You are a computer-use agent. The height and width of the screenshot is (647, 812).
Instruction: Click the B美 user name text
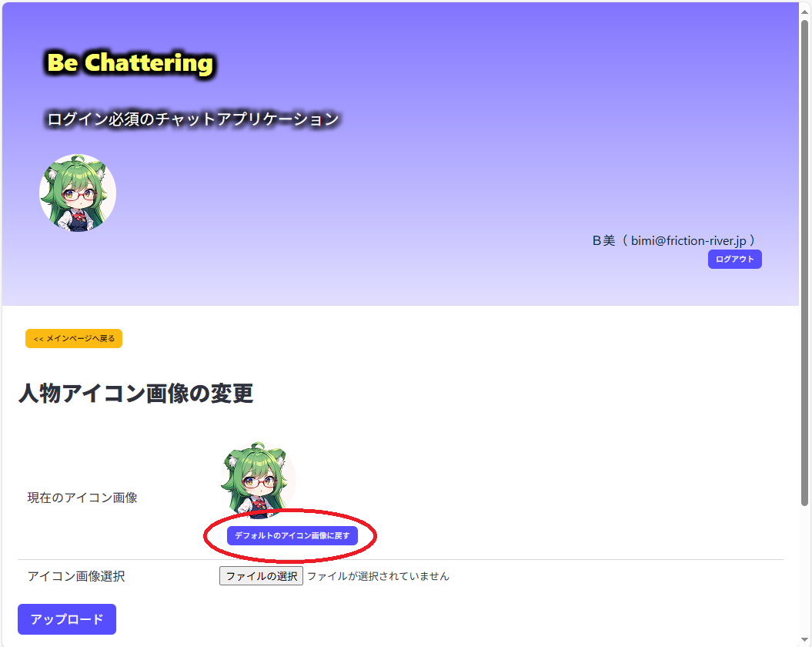click(603, 240)
